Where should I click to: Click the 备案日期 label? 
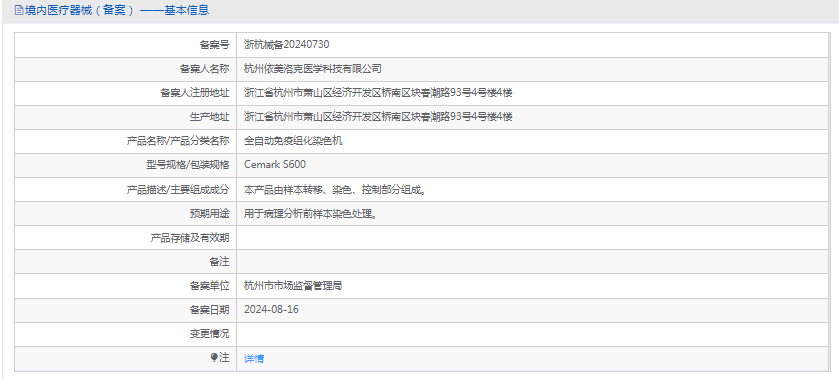(210, 310)
